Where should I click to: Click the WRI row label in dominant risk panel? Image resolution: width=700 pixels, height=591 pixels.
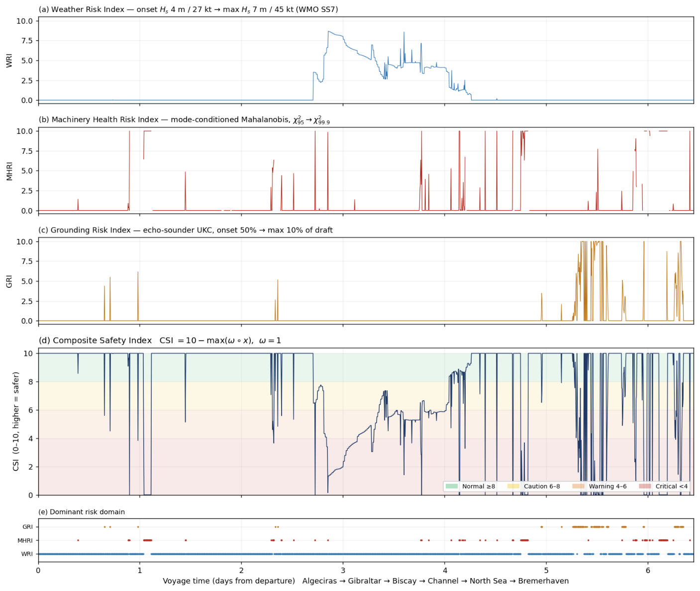pos(27,554)
